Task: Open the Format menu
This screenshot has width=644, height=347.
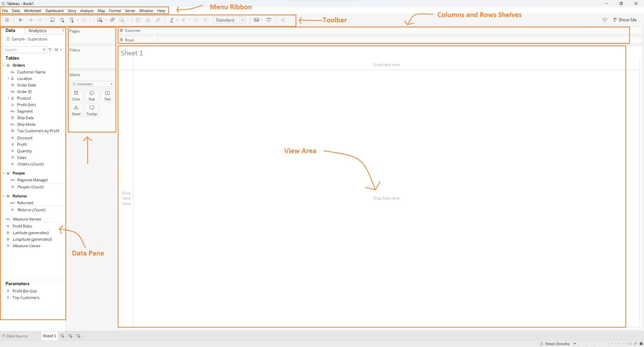Action: tap(115, 11)
